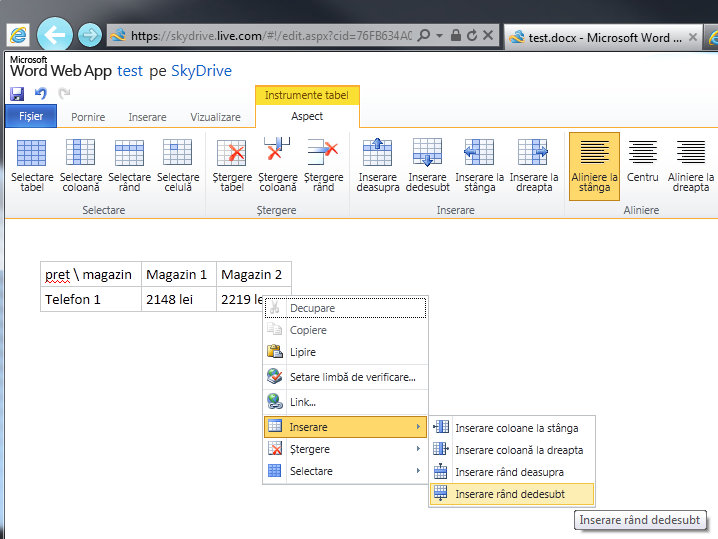Switch to the Inserare ribbon tab

pos(147,117)
